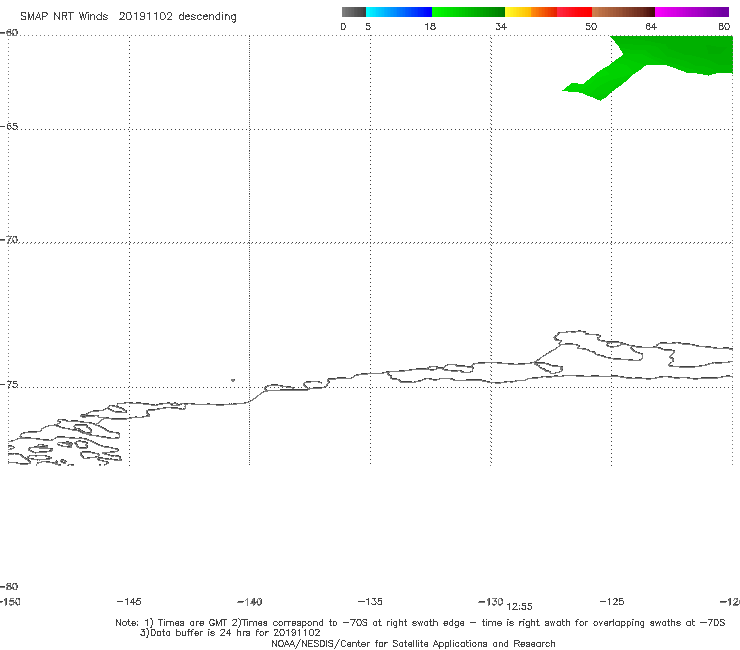This screenshot has height=650, width=740.
Task: Pick the red segment of the color bar
Action: [x=574, y=12]
